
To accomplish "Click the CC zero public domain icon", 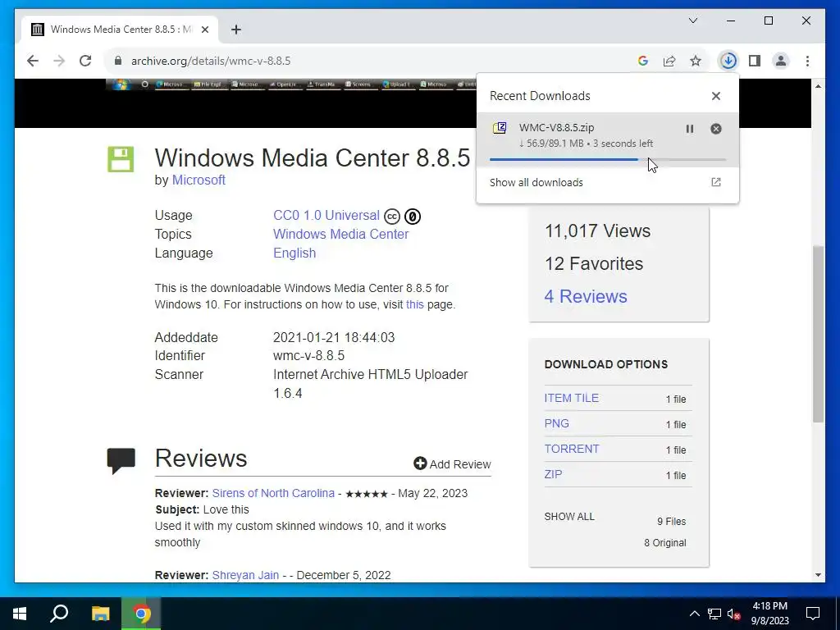I will tap(413, 217).
